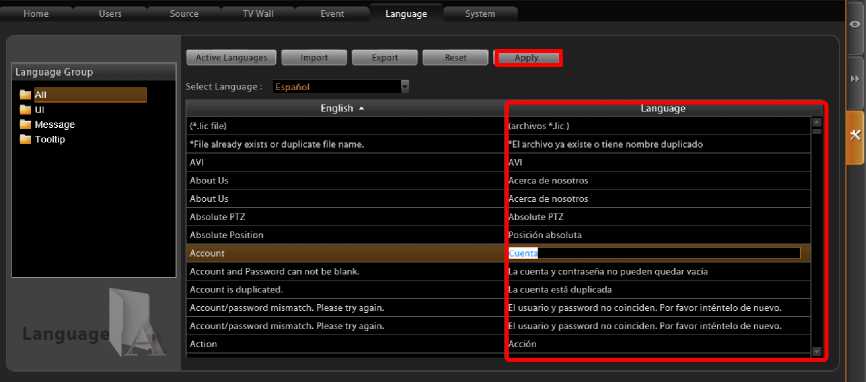This screenshot has width=866, height=382.
Task: Select 'Account and Password can not be blank.' row
Action: click(345, 272)
